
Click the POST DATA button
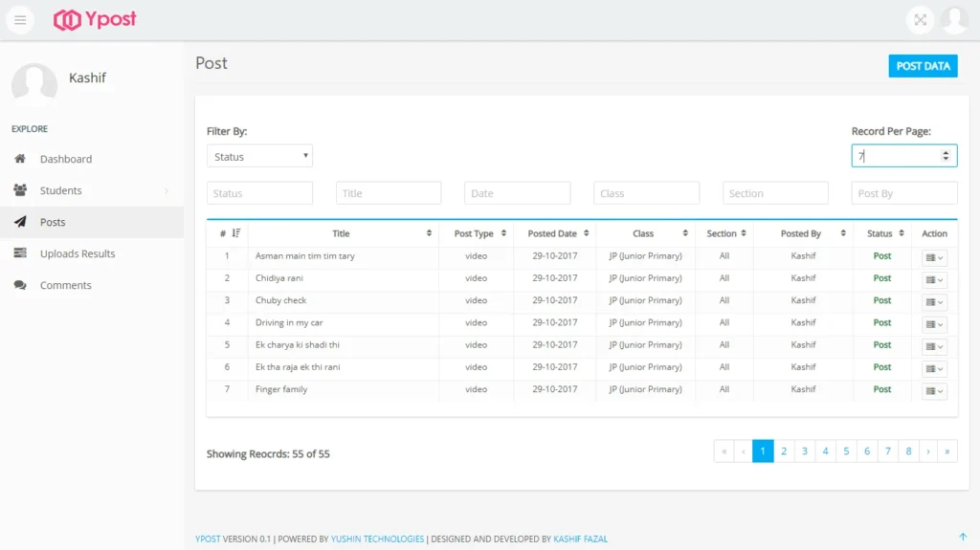point(923,66)
